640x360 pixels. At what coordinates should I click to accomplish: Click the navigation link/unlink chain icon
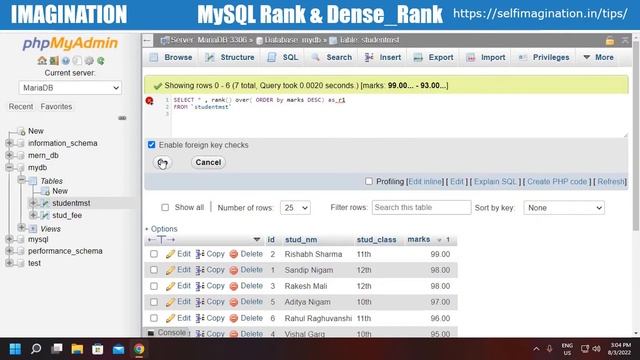122,118
